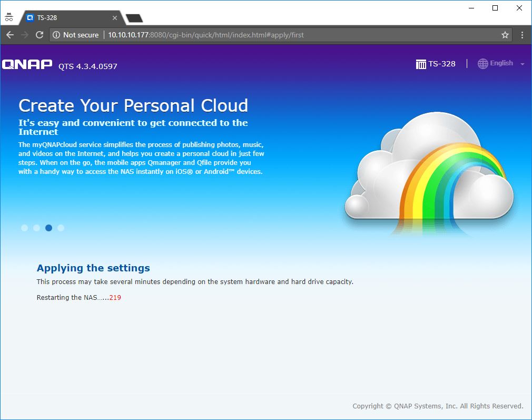Select the active third carousel dot
Image resolution: width=532 pixels, height=420 pixels.
pyautogui.click(x=49, y=228)
